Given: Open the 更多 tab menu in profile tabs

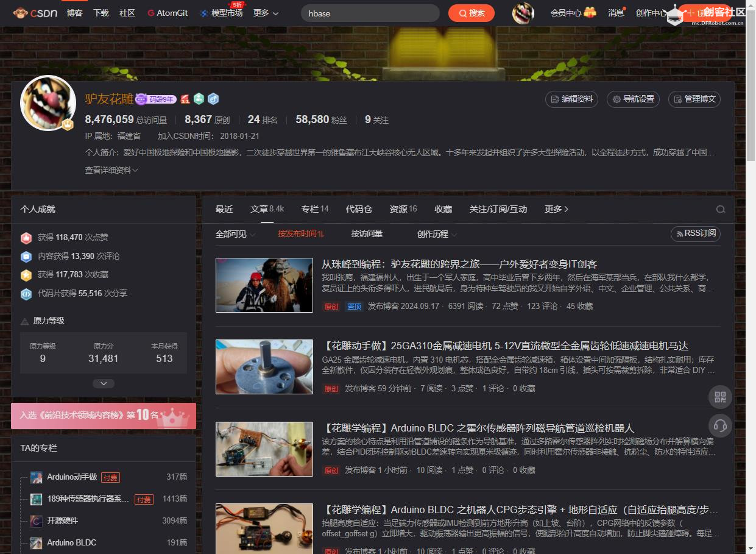Looking at the screenshot, I should coord(556,209).
